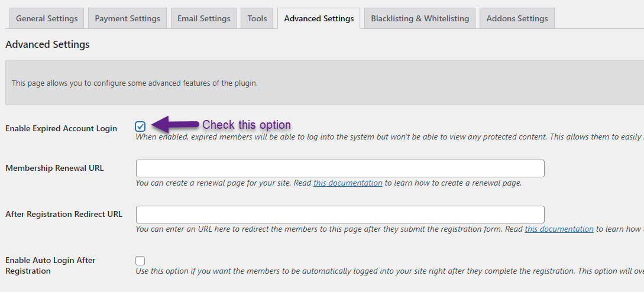Open the General Settings tab
The height and width of the screenshot is (292, 644).
click(47, 18)
